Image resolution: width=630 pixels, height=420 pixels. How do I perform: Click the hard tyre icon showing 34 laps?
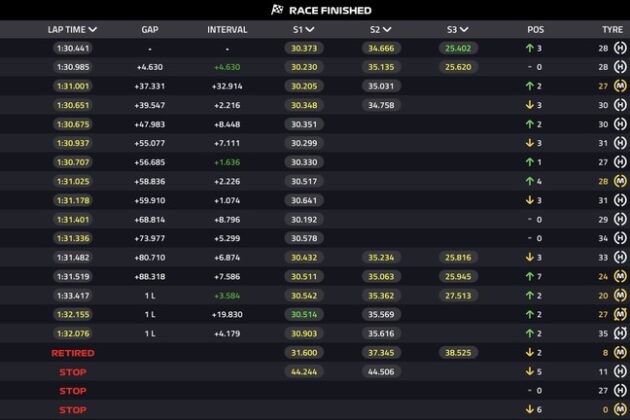click(620, 238)
